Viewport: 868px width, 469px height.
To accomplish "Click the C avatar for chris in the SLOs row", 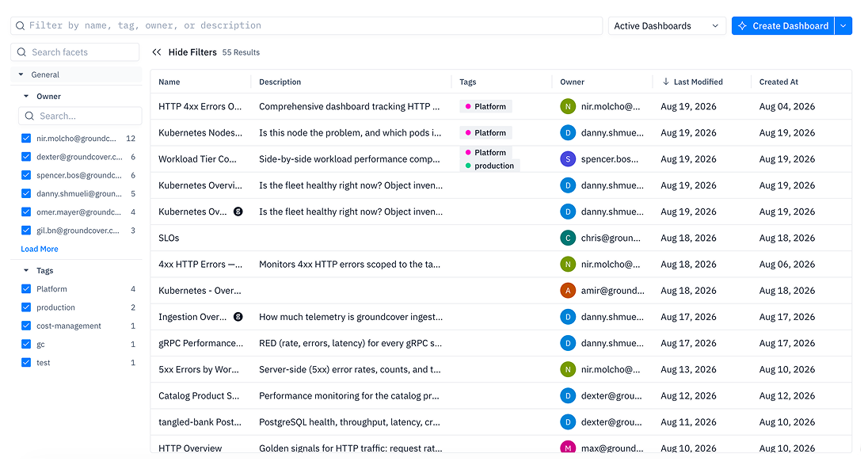I will [568, 238].
